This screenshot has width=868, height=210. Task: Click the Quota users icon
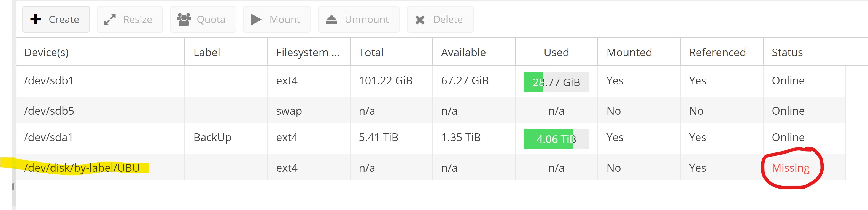(x=184, y=20)
